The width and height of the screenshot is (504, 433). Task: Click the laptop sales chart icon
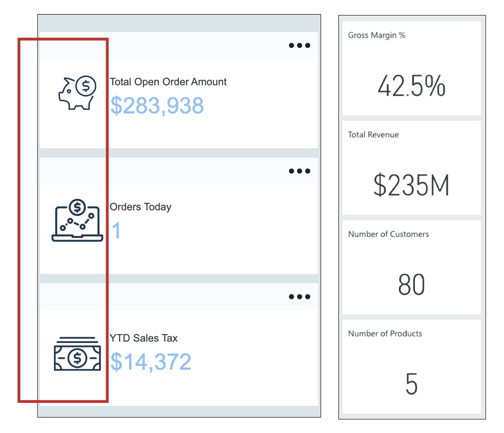[77, 220]
